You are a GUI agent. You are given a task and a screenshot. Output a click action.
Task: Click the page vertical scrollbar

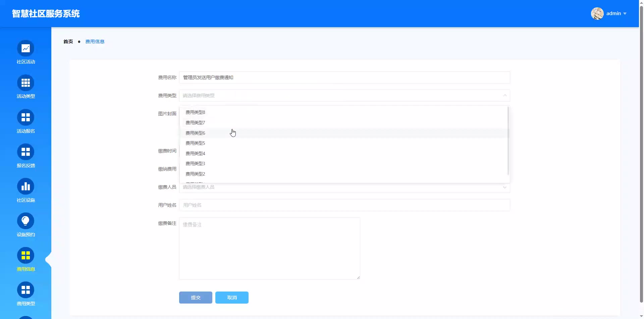[641, 154]
